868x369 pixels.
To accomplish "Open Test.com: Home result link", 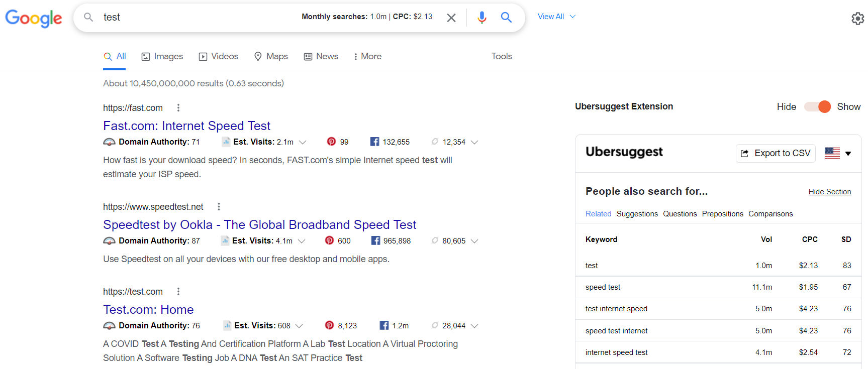I will click(148, 309).
